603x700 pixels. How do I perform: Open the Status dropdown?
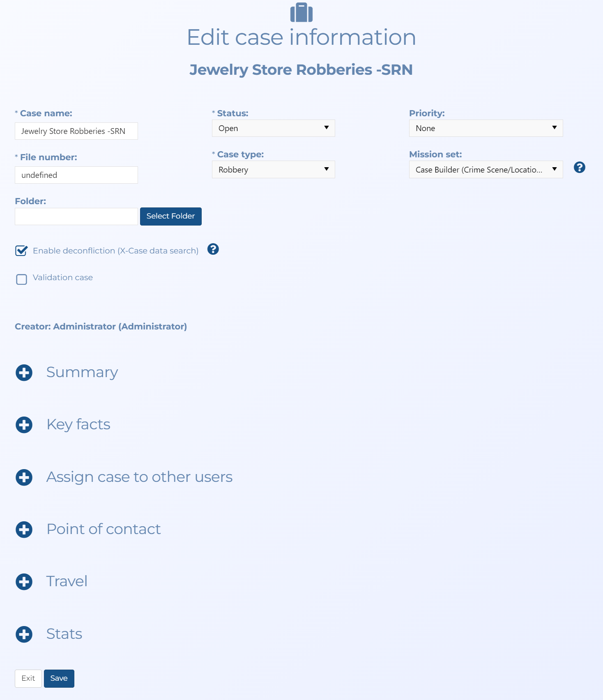click(273, 128)
